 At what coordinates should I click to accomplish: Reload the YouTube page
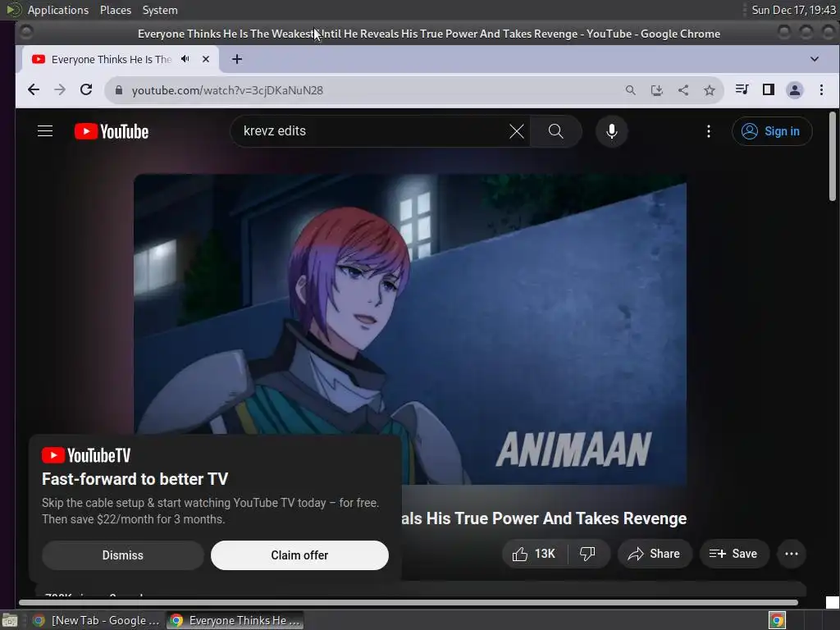[x=86, y=90]
